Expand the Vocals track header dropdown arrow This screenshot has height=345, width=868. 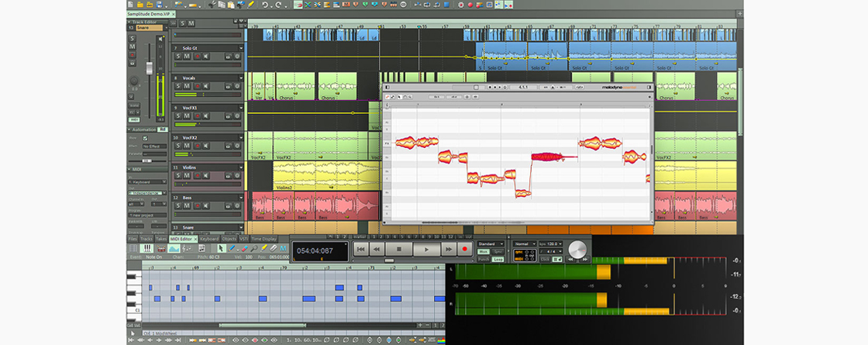(241, 78)
